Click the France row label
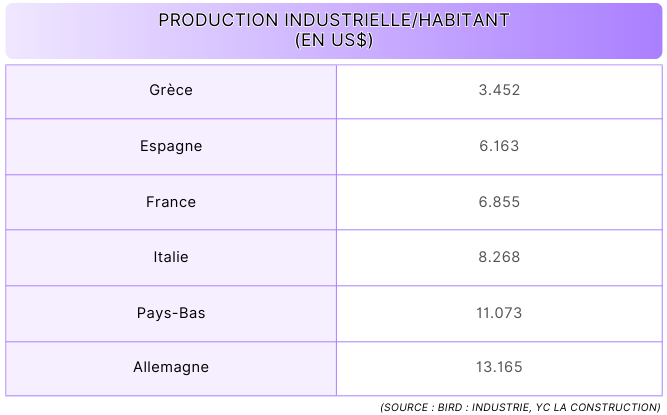This screenshot has height=415, width=667. click(171, 202)
